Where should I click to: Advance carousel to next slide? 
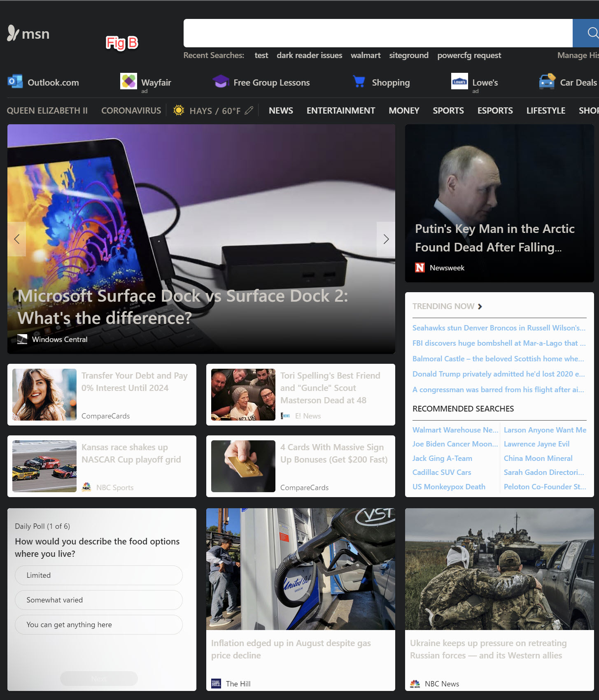click(x=386, y=239)
